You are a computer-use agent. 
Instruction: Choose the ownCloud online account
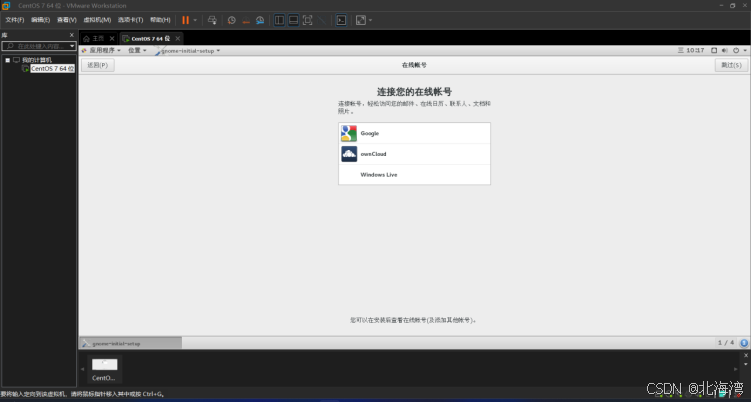point(414,154)
